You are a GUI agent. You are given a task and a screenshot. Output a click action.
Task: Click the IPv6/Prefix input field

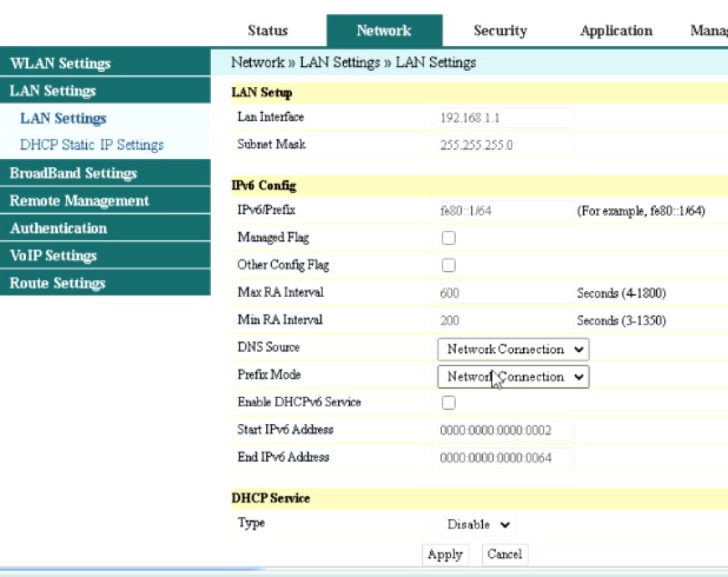click(505, 211)
